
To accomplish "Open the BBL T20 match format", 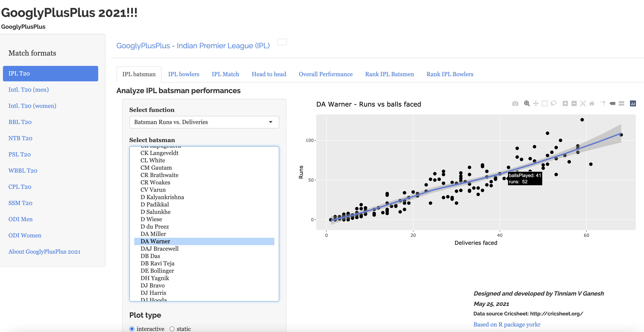I will (20, 122).
